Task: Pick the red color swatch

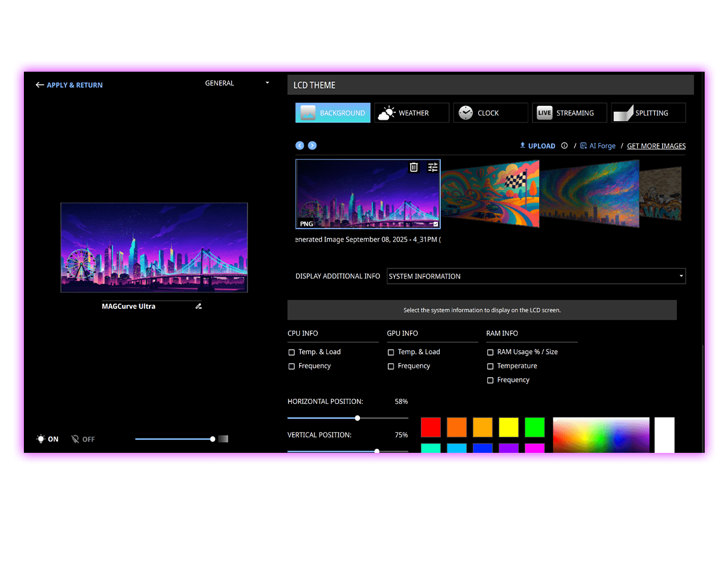Action: coord(431,427)
